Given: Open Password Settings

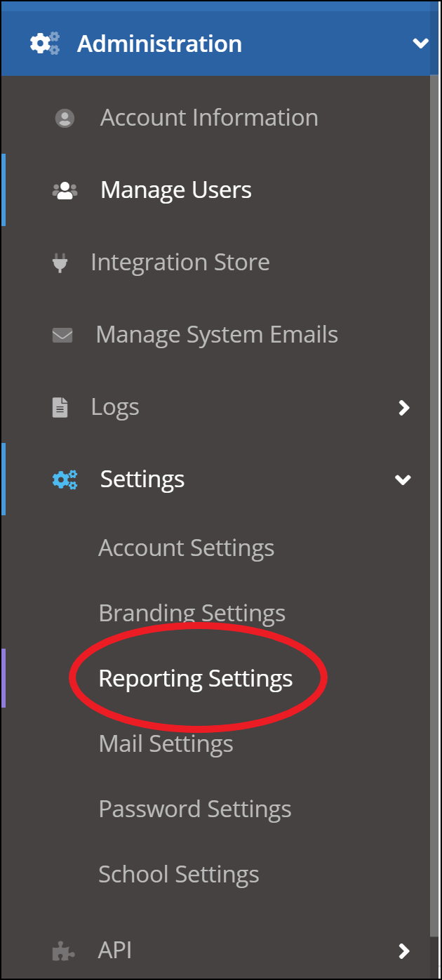Looking at the screenshot, I should click(194, 809).
